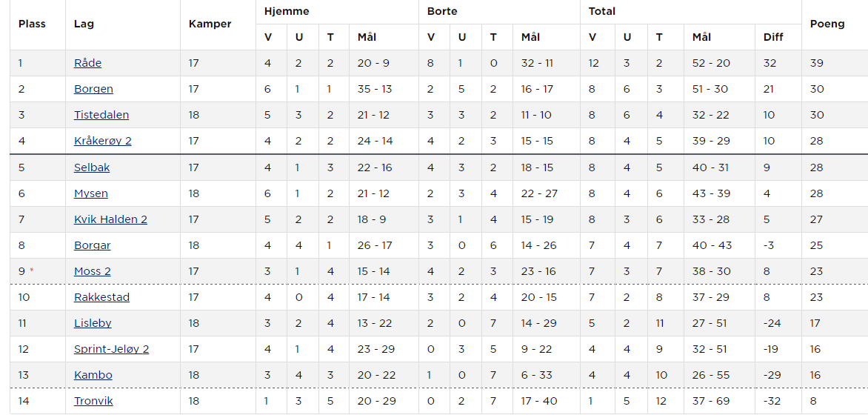868x415 pixels.
Task: Click the Lag column header
Action: tap(84, 24)
